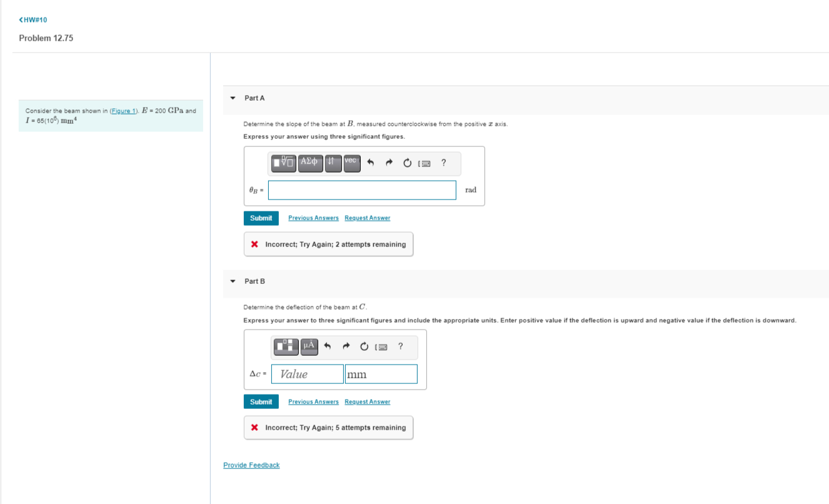The width and height of the screenshot is (829, 504).
Task: Go back to HW#10
Action: click(33, 20)
